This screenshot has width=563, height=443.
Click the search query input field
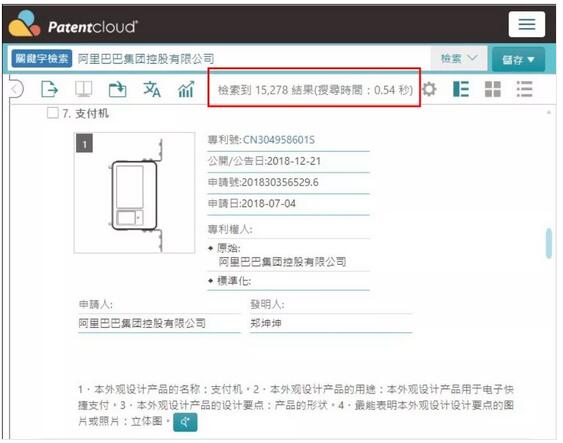click(x=251, y=59)
